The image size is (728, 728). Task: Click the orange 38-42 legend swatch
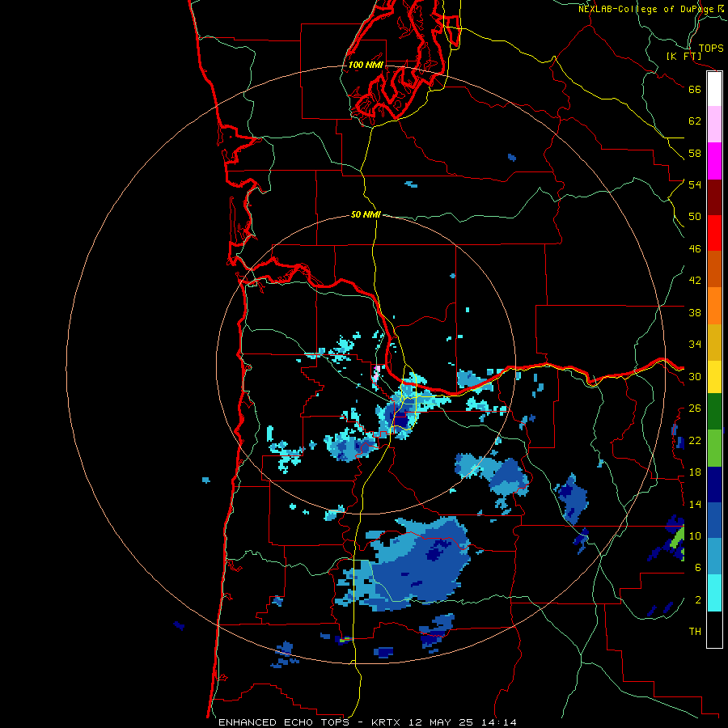pyautogui.click(x=714, y=306)
